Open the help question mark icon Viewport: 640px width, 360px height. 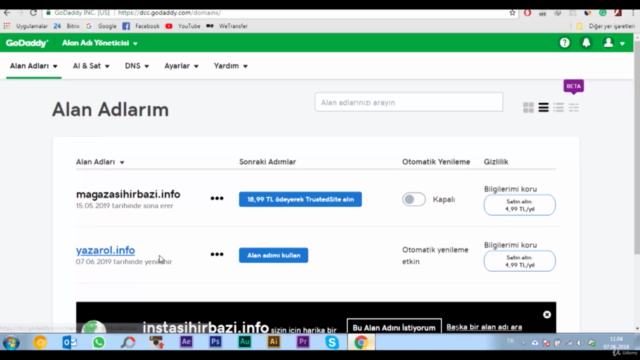564,43
